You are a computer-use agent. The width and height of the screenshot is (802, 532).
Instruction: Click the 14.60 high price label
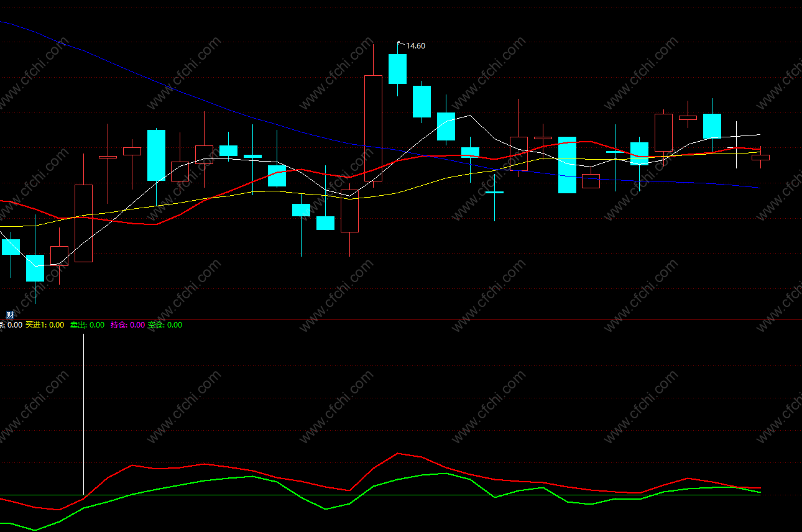pos(415,46)
